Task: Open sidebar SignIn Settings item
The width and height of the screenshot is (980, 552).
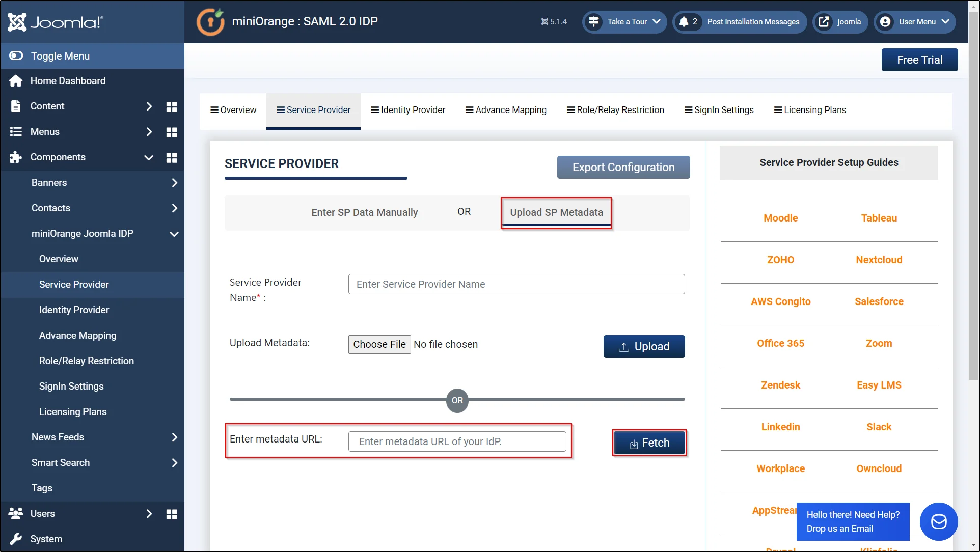Action: click(71, 386)
